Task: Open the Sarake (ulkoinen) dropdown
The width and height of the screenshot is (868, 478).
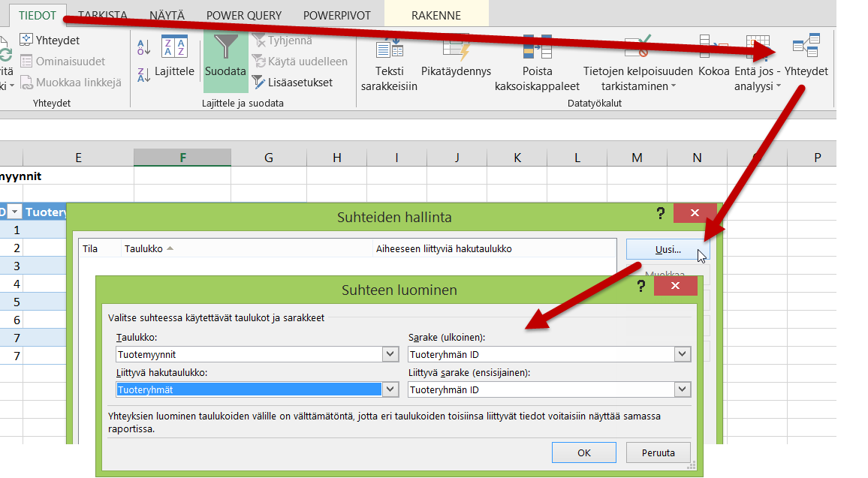Action: click(x=682, y=354)
